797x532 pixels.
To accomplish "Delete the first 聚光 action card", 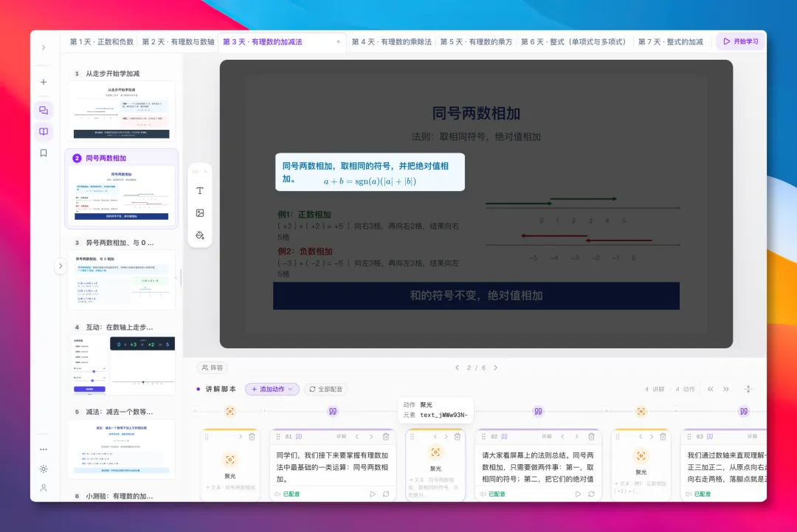I will tap(252, 437).
